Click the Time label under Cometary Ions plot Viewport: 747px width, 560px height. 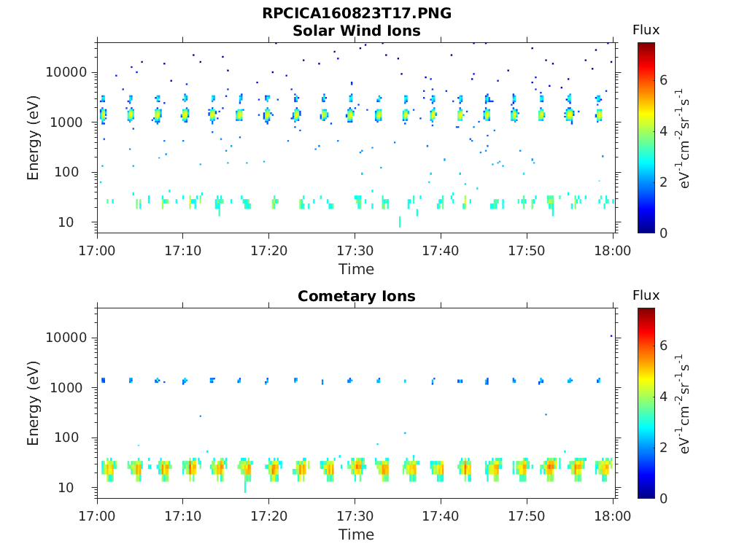(356, 534)
